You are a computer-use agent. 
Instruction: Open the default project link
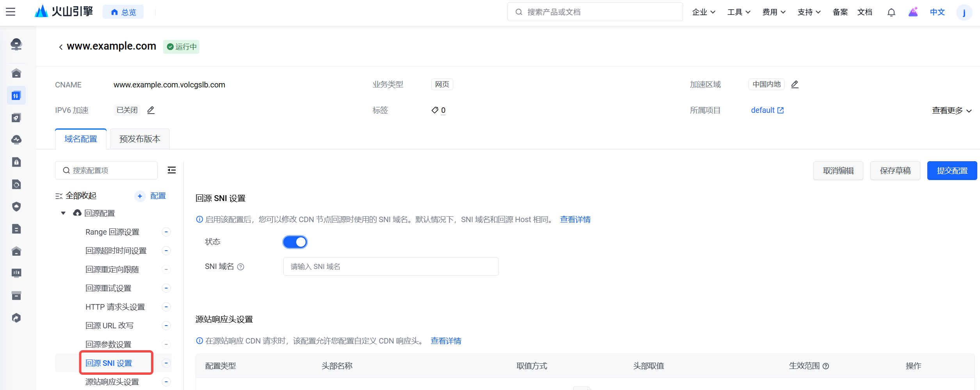point(767,110)
